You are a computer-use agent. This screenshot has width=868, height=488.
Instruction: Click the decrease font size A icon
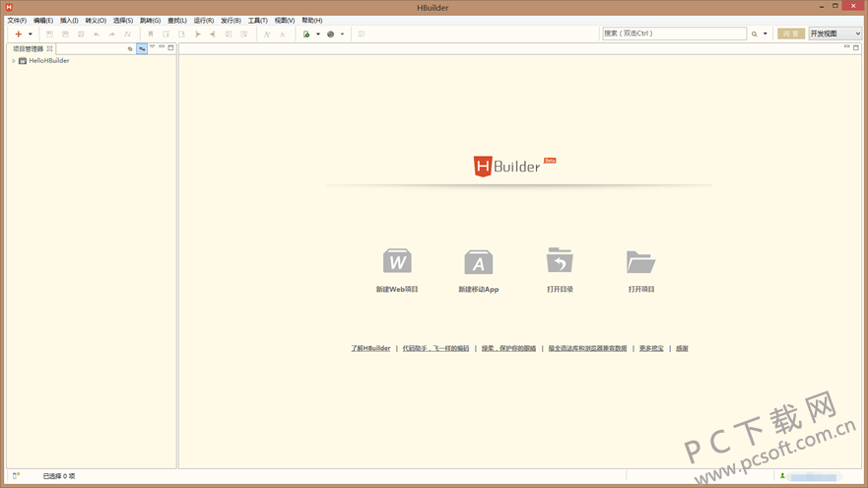[283, 34]
